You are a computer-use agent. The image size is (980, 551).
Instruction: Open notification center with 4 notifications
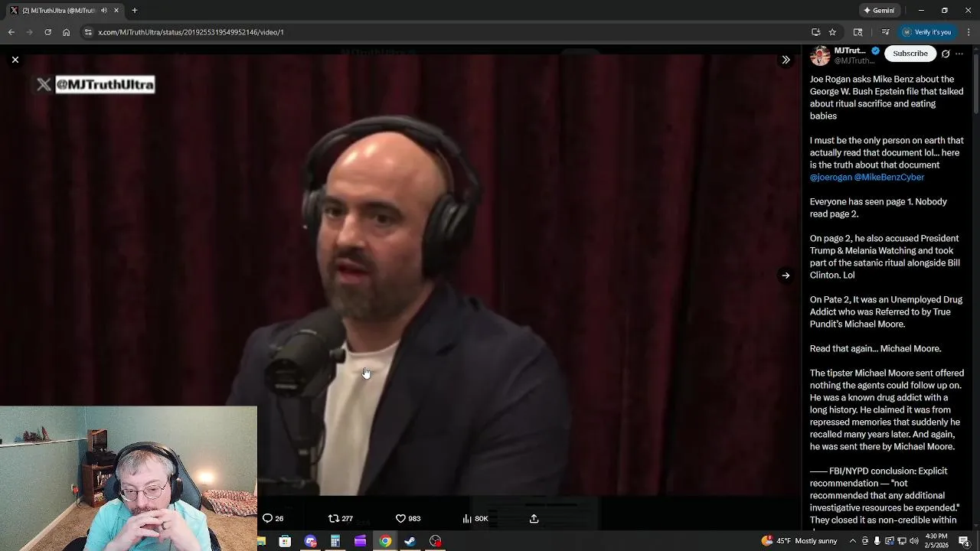tap(964, 541)
